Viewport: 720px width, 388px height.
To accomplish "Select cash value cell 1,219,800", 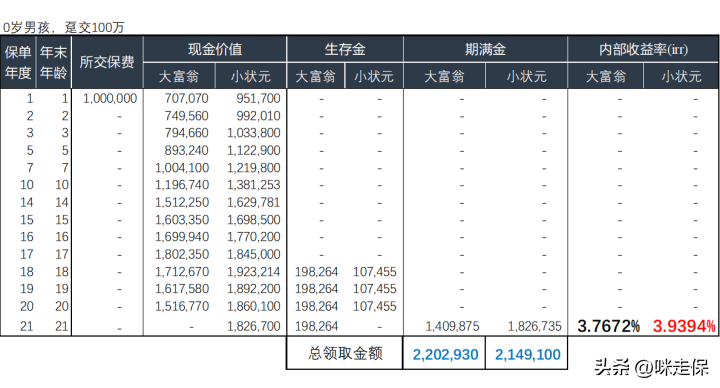I will (254, 168).
